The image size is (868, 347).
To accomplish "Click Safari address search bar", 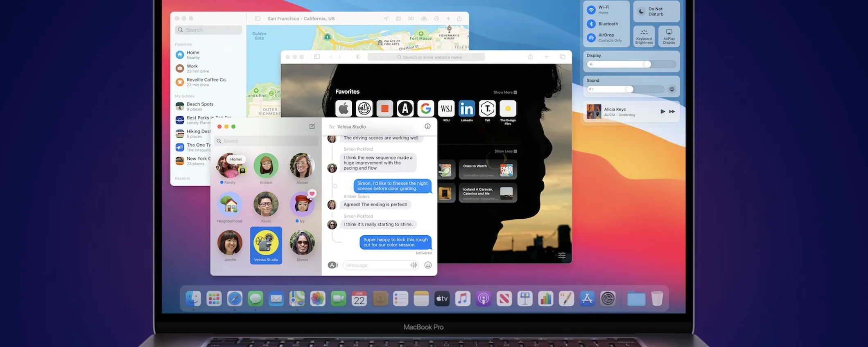I will coord(426,57).
